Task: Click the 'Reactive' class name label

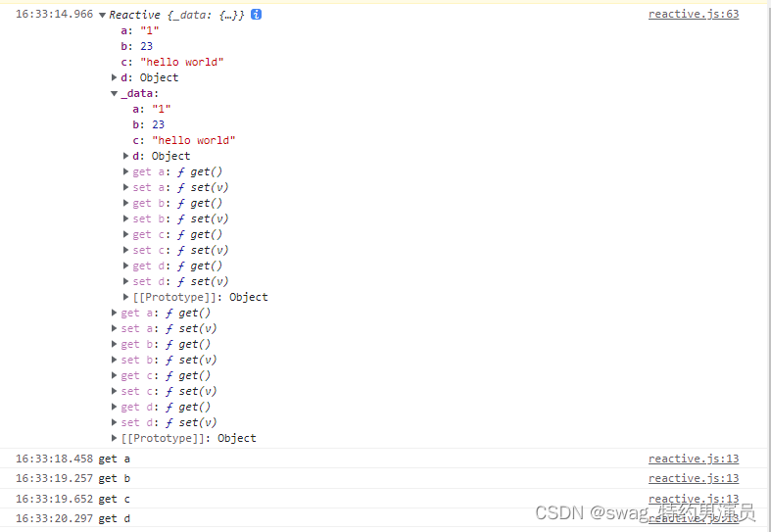Action: 135,15
